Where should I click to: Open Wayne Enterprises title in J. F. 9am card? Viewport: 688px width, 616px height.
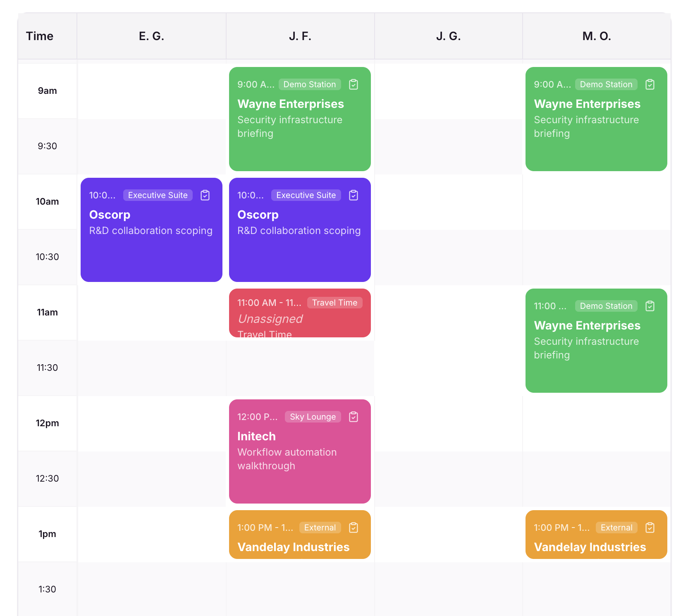[x=291, y=104]
